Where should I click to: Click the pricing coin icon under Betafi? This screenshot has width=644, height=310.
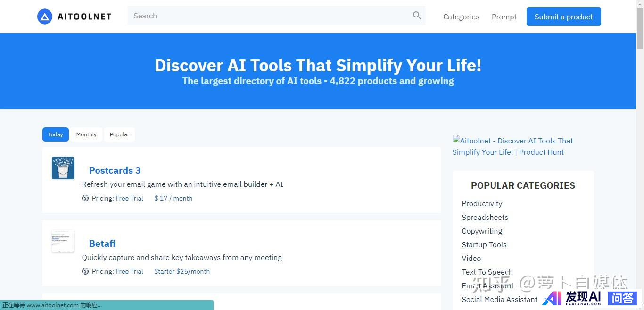(x=85, y=271)
